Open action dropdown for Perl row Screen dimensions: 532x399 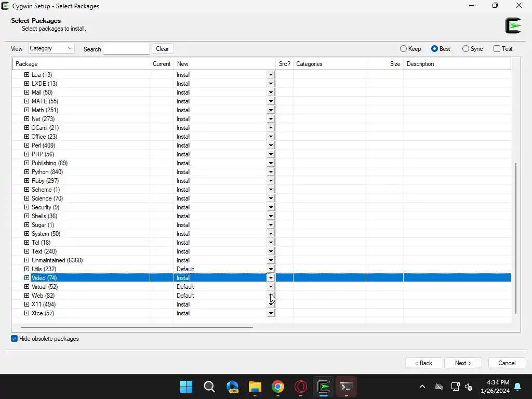coord(271,145)
